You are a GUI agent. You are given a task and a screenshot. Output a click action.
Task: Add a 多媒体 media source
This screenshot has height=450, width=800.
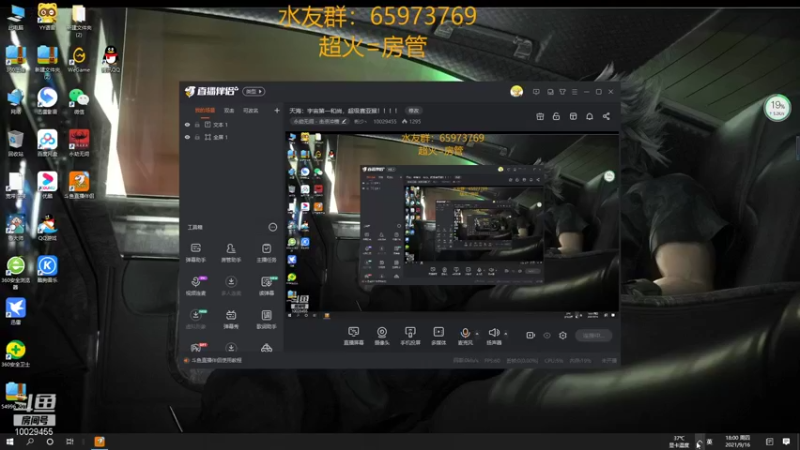438,336
